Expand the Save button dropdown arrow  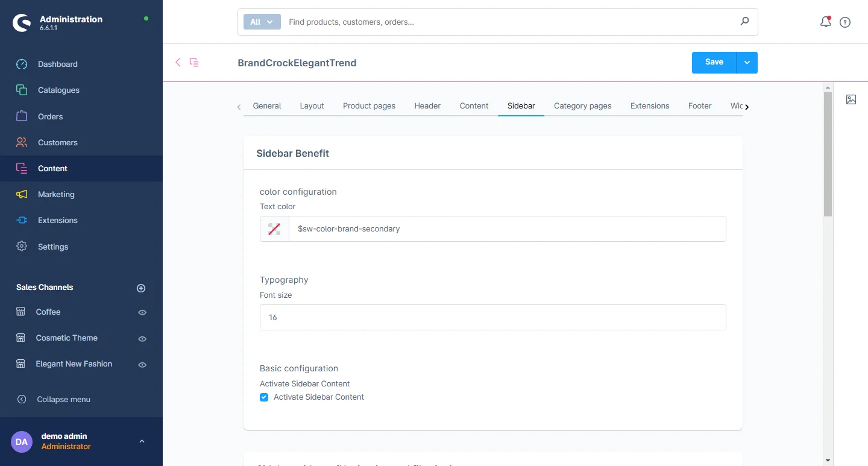pos(747,62)
